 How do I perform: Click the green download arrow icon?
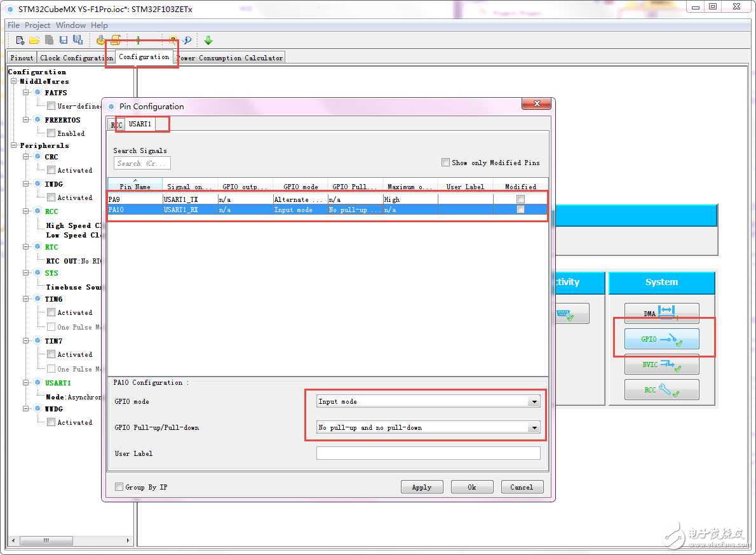pos(208,41)
